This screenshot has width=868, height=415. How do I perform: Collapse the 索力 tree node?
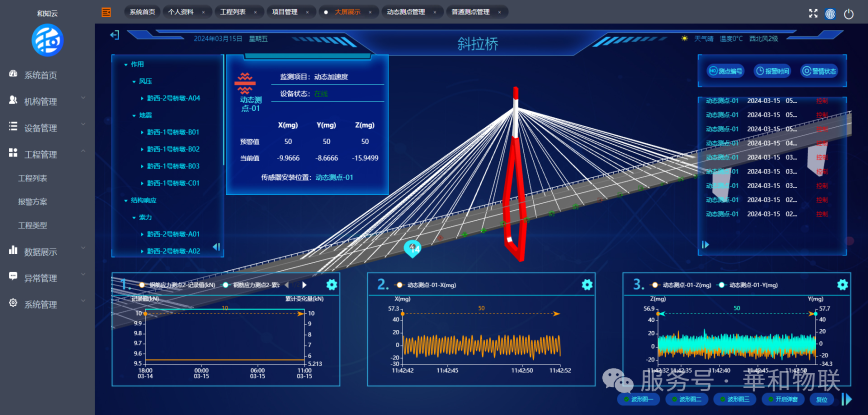[134, 217]
